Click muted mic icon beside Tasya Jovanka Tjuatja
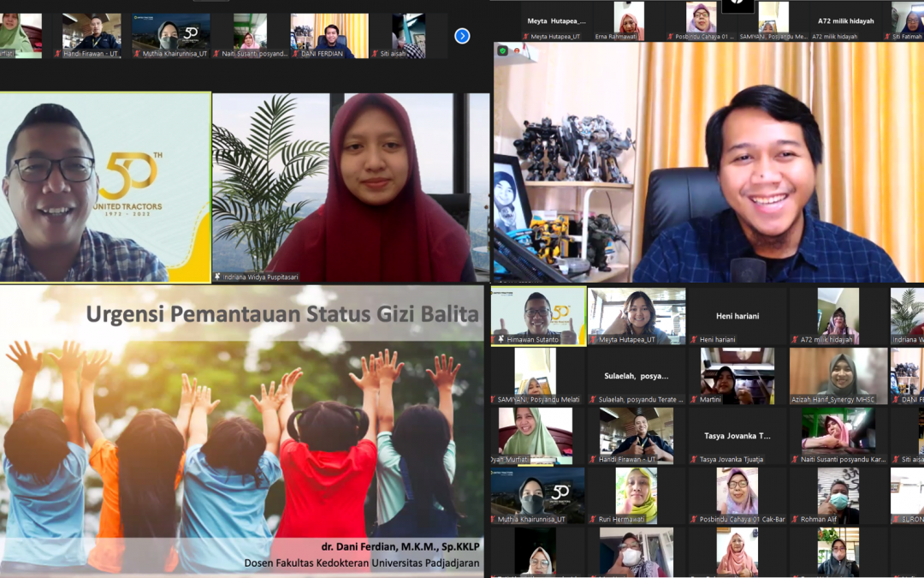924x578 pixels. coord(694,460)
